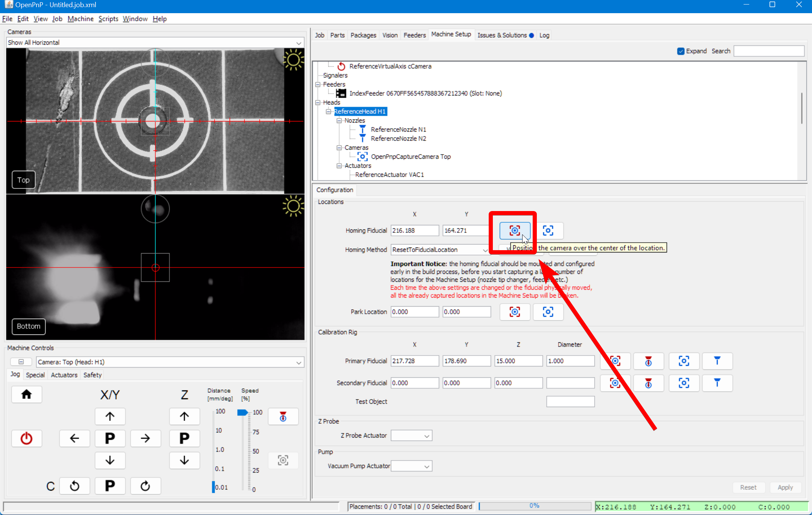Click the position camera icon below the Z-probe
This screenshot has width=812, height=515.
[283, 460]
